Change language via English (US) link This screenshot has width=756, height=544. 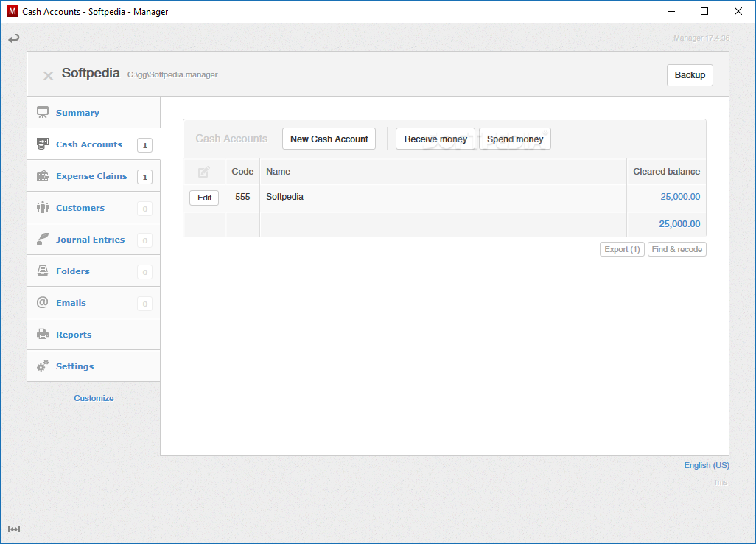click(707, 465)
